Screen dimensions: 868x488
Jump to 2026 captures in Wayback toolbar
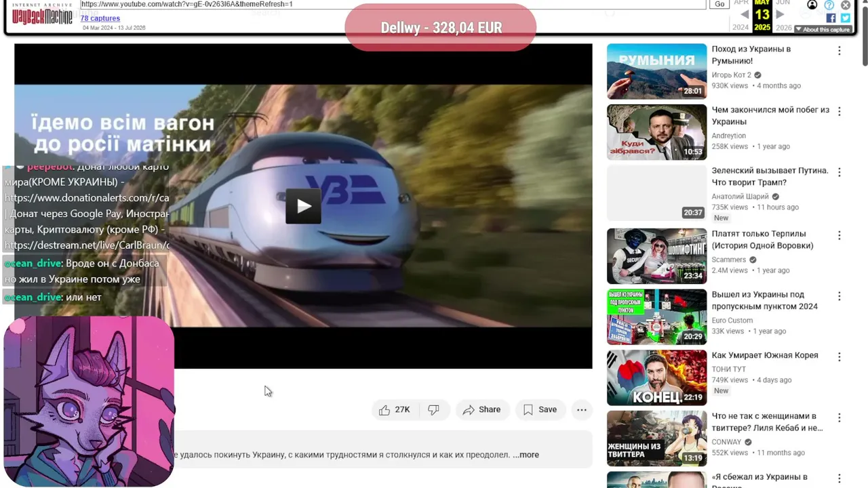click(784, 28)
